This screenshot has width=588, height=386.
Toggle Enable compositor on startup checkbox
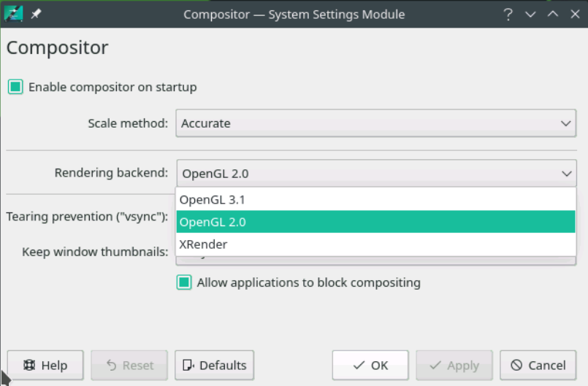(15, 87)
